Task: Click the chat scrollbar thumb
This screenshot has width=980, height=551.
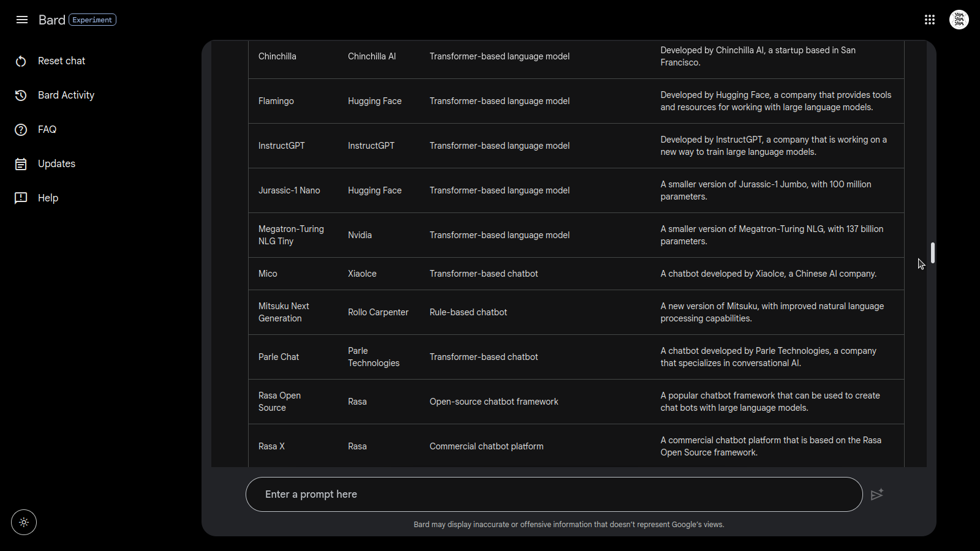Action: coord(933,253)
